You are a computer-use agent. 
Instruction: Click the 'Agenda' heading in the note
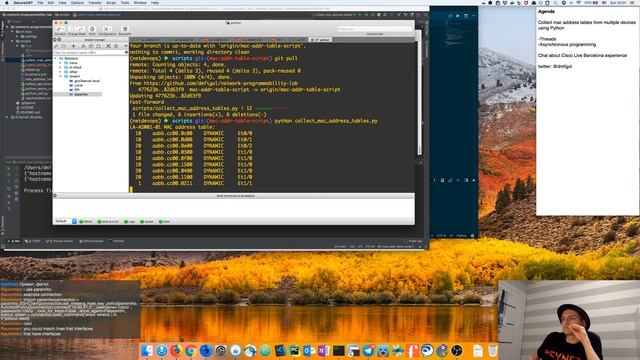tap(546, 11)
